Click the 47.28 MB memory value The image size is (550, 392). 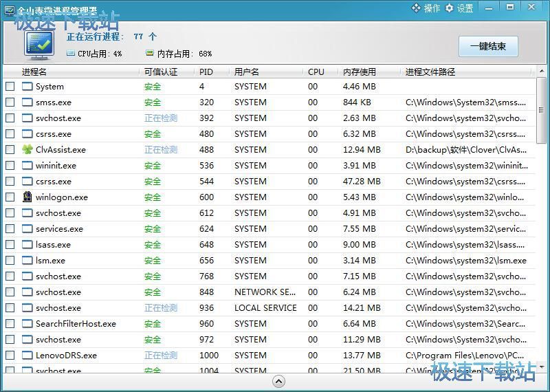[362, 181]
